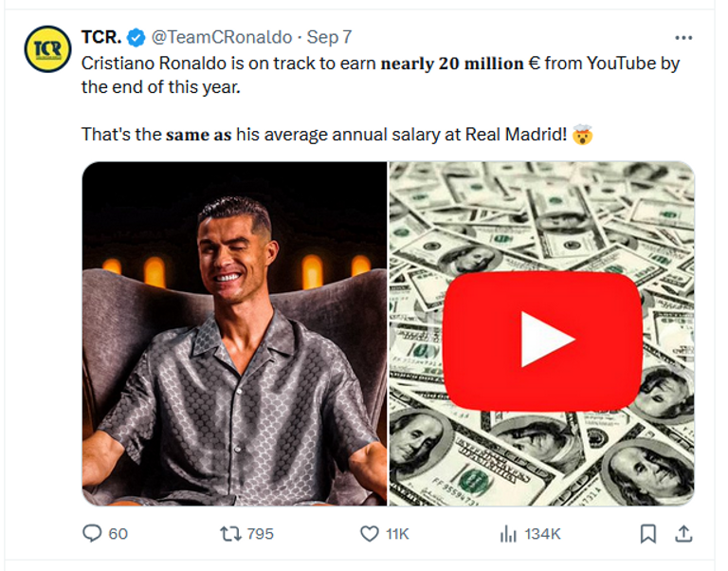Click the 795 reposts count
728x571 pixels.
pyautogui.click(x=260, y=534)
